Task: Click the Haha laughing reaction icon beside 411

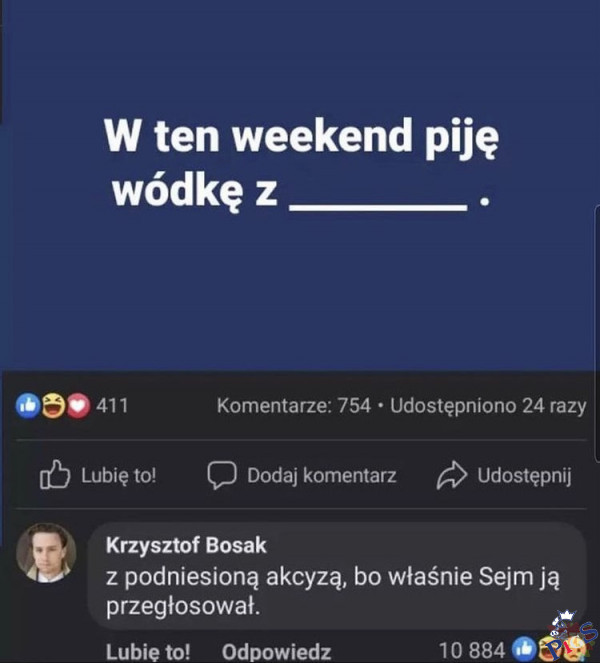Action: 53,406
